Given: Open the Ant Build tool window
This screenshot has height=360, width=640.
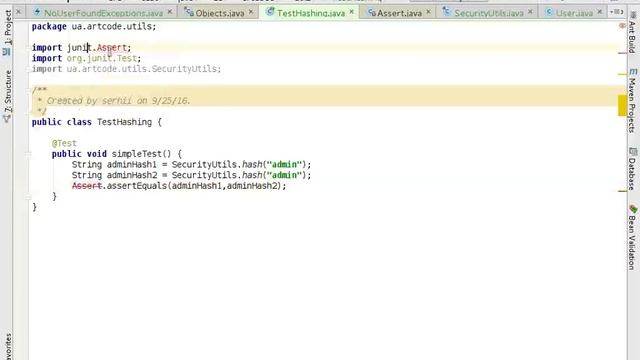Looking at the screenshot, I should coord(632,37).
